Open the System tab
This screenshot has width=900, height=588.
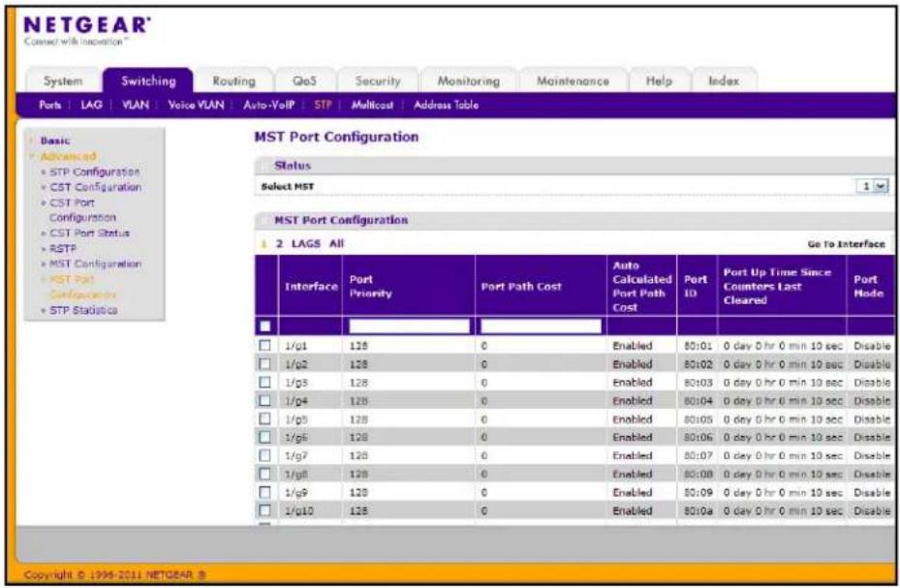pyautogui.click(x=63, y=80)
